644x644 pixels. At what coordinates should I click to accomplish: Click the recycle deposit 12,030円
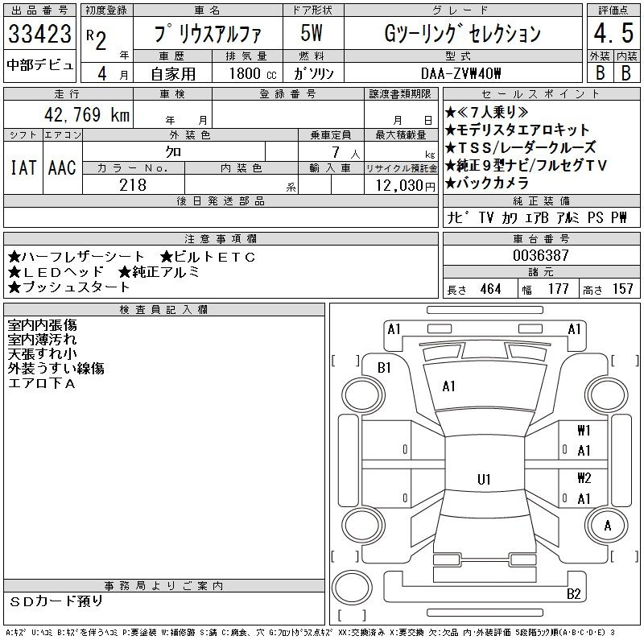[405, 186]
